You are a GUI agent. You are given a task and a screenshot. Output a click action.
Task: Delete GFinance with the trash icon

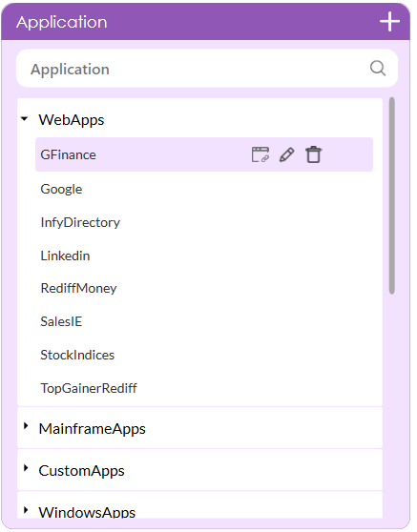point(313,154)
